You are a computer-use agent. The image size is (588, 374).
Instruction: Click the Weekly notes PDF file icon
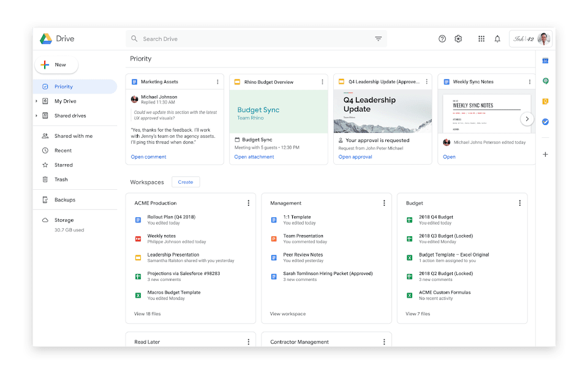[x=138, y=239]
